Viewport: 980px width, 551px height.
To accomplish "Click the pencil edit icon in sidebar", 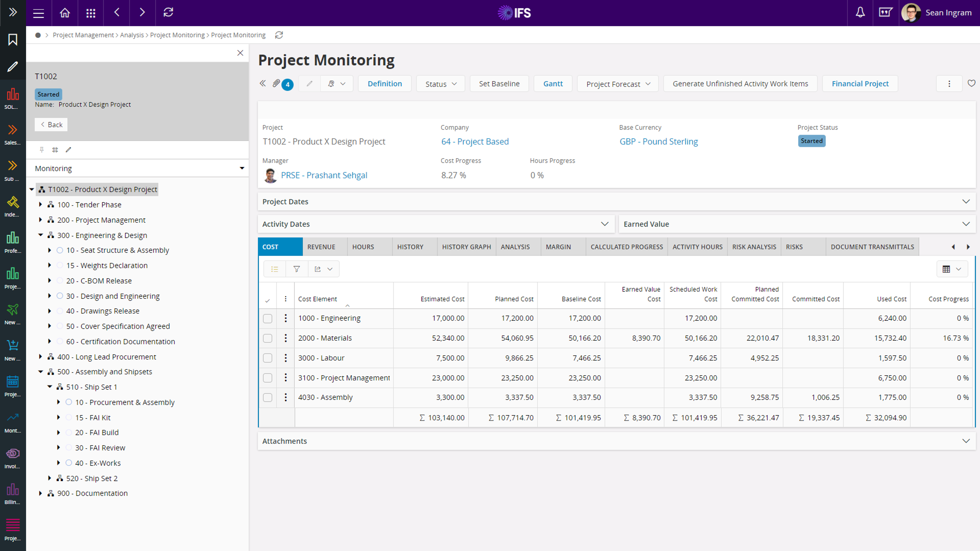I will click(13, 67).
